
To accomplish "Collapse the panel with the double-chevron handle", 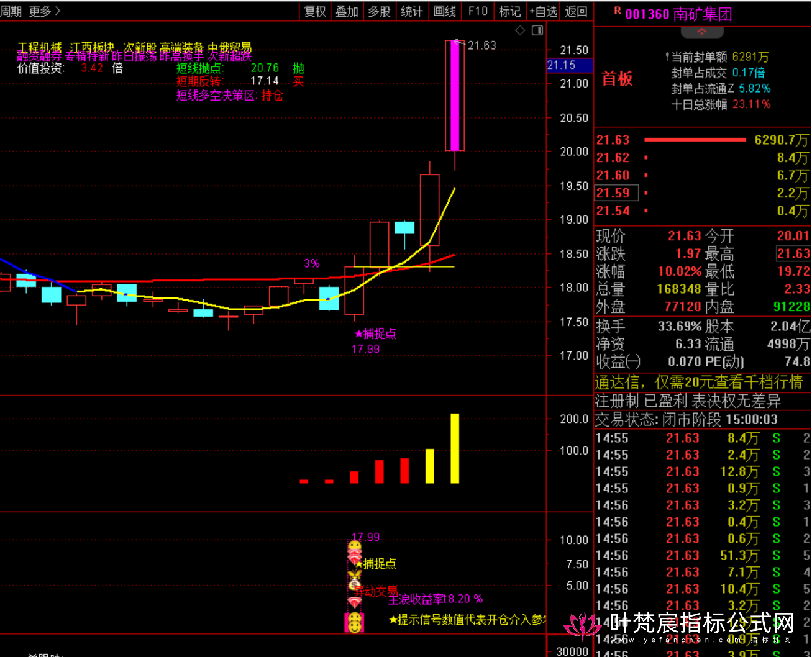I will 702,32.
